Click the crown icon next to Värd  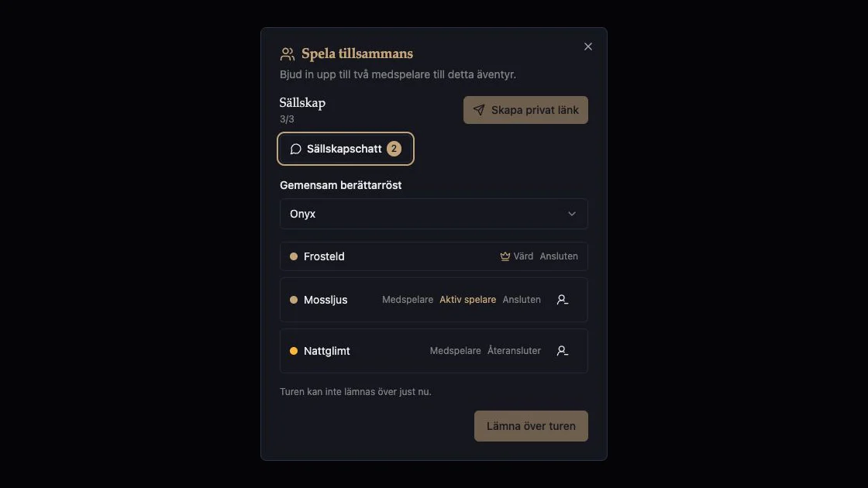505,256
